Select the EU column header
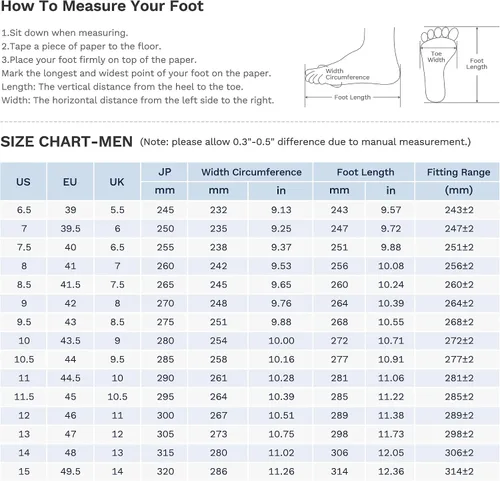The width and height of the screenshot is (500, 481). pyautogui.click(x=70, y=182)
